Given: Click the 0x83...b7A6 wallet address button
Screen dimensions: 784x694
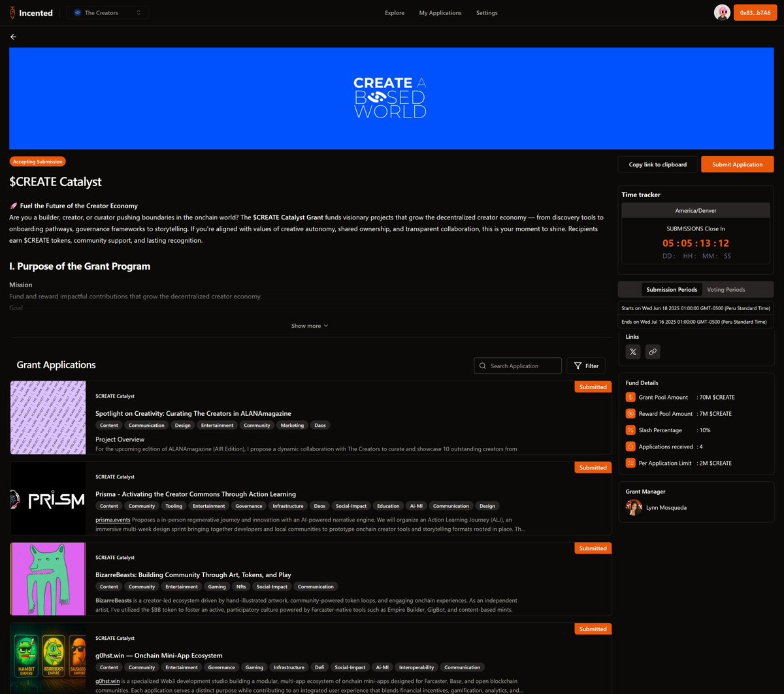Looking at the screenshot, I should click(x=755, y=12).
